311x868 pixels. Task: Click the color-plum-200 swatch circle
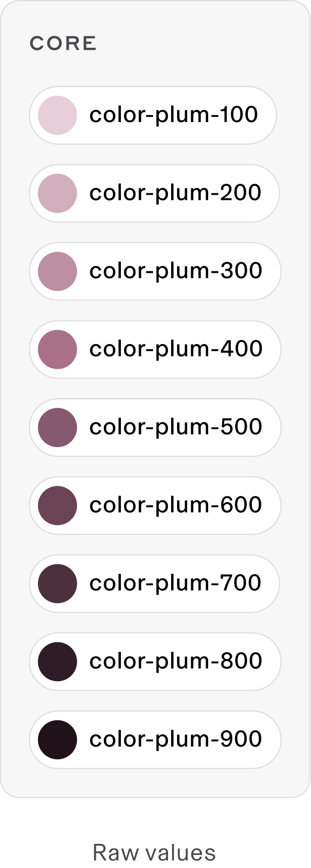[58, 193]
